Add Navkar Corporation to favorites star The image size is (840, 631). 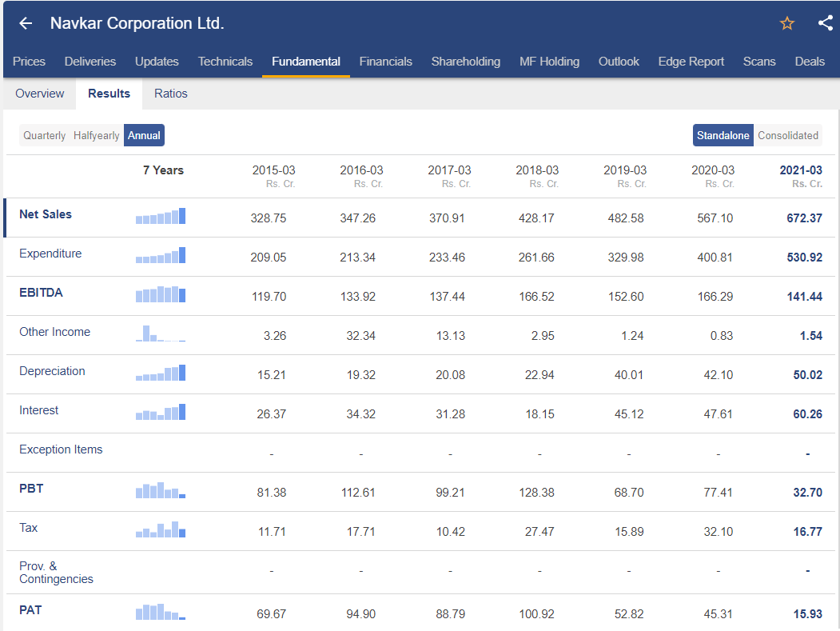point(786,23)
